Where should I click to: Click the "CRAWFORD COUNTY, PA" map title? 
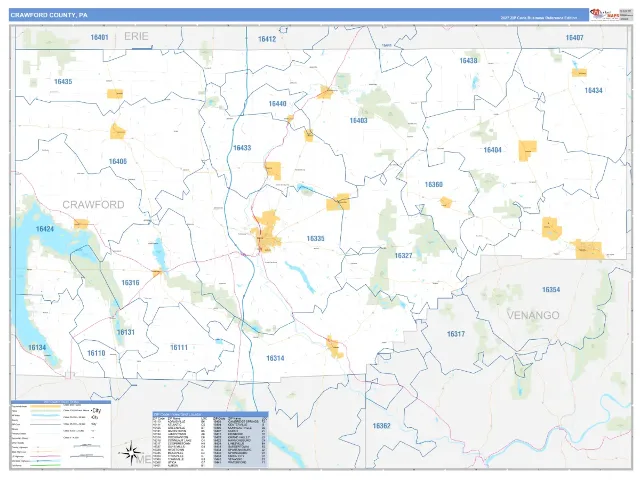[49, 15]
